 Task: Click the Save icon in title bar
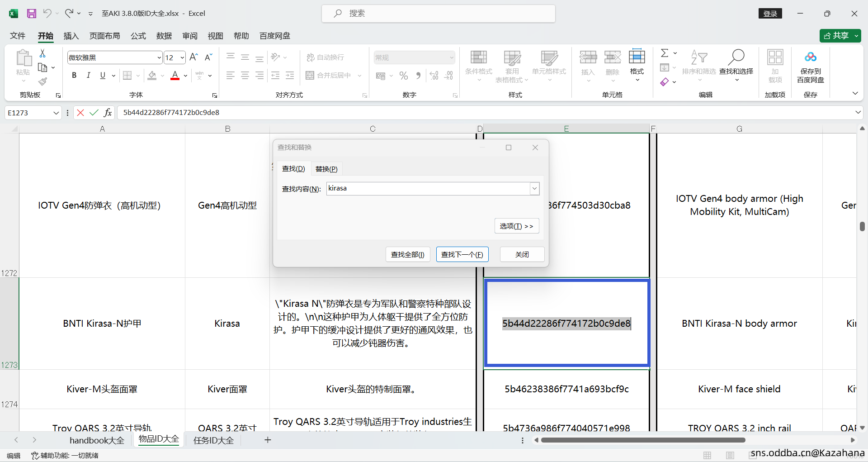pos(31,14)
